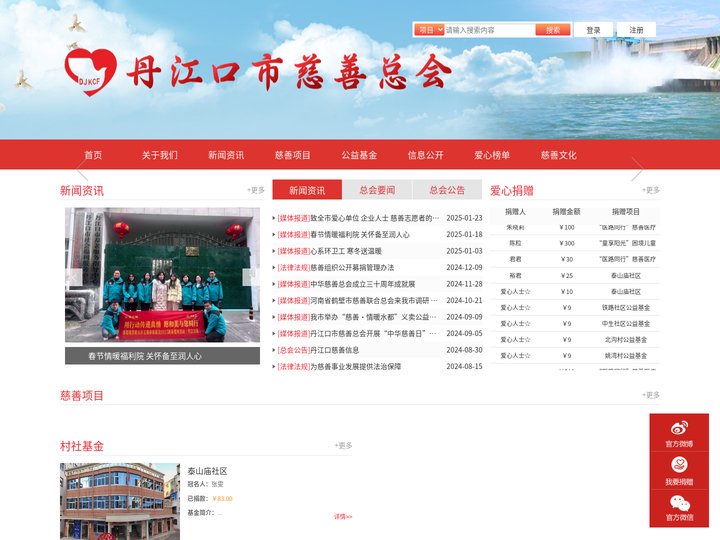
Task: Click the ¥83.00 donated amount
Action: (222, 499)
